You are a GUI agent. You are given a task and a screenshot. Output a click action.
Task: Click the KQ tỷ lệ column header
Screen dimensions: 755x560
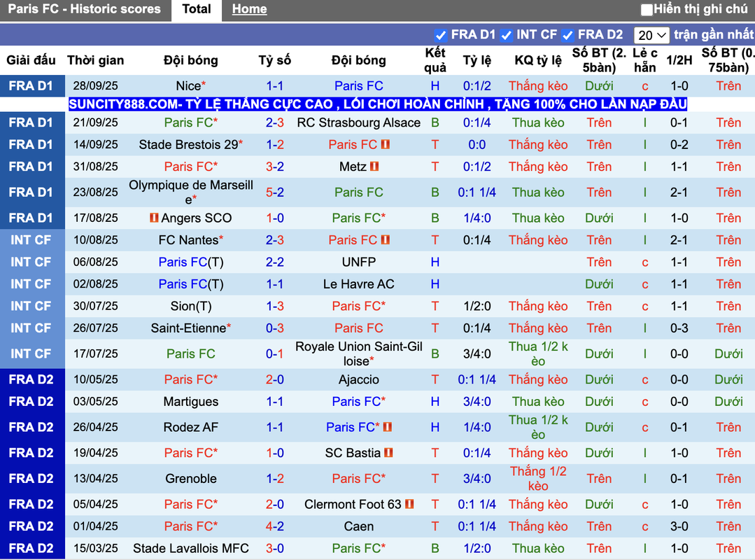pos(538,60)
